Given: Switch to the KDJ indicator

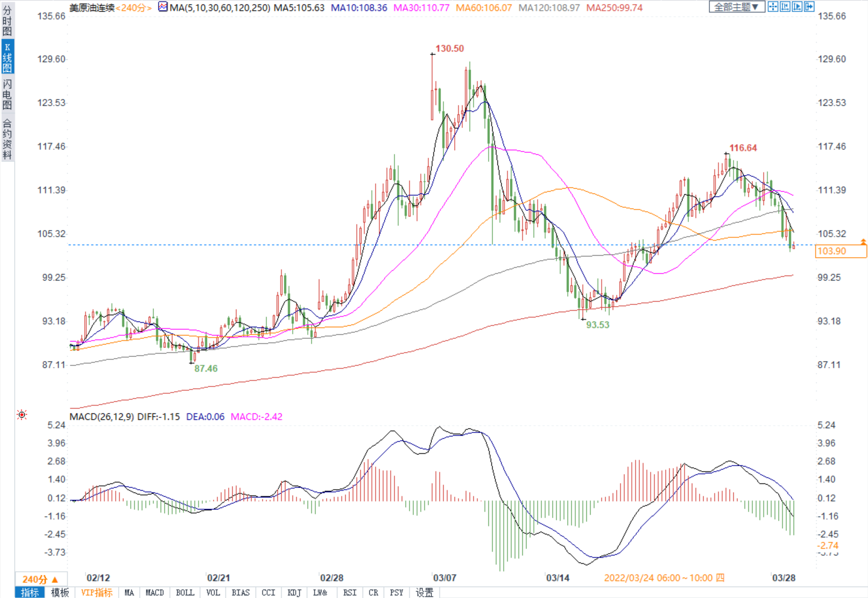Looking at the screenshot, I should point(294,592).
